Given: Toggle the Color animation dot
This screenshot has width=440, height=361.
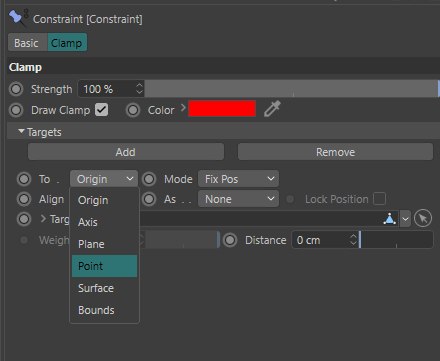Looking at the screenshot, I should click(133, 110).
